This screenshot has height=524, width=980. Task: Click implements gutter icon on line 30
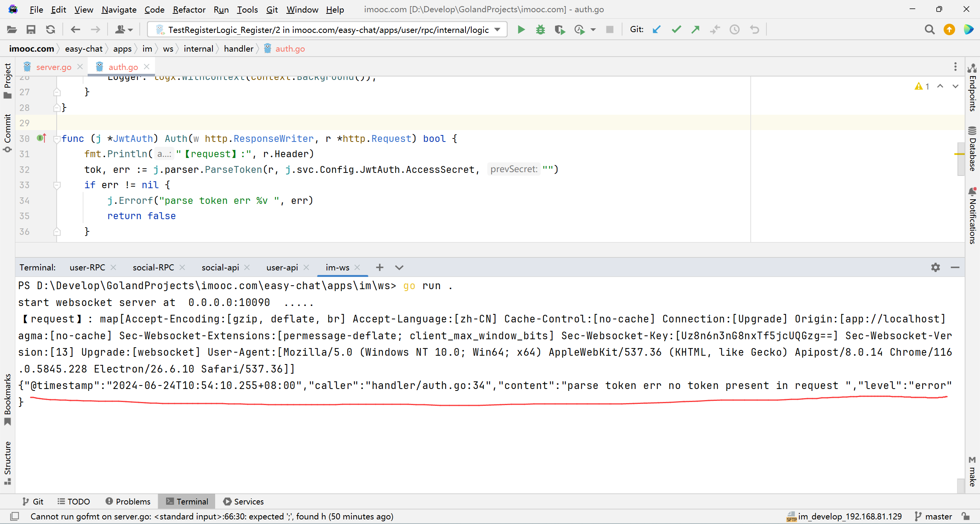pos(41,138)
